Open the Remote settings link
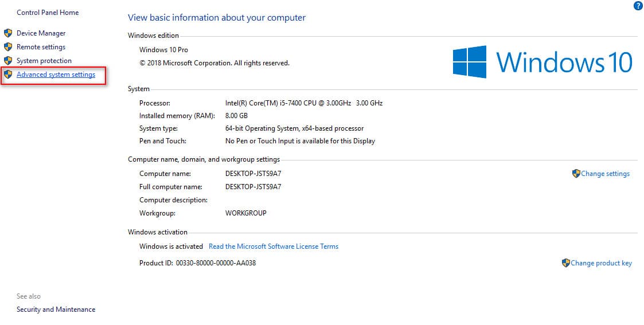The height and width of the screenshot is (325, 644). 41,47
